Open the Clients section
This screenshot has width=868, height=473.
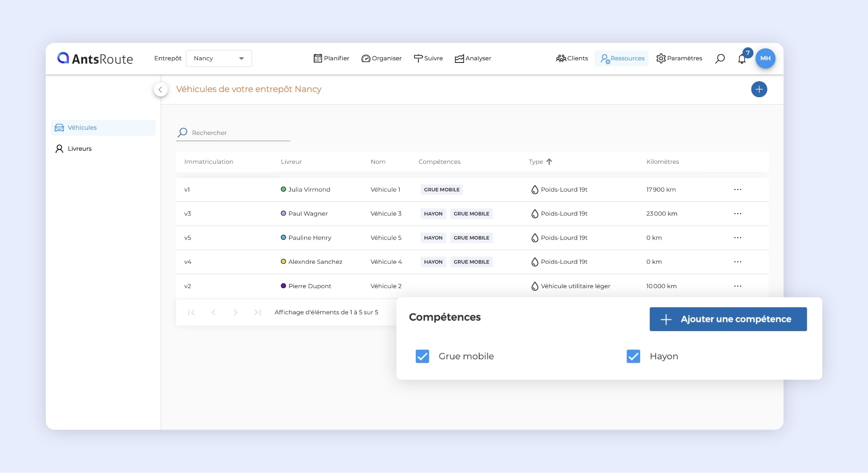pos(572,58)
